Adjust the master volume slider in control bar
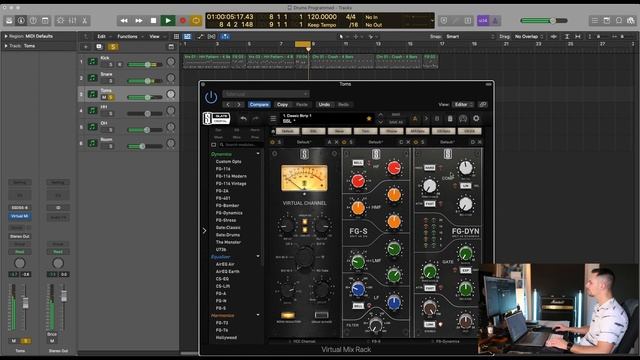Image resolution: width=640 pixels, height=360 pixels. click(544, 20)
